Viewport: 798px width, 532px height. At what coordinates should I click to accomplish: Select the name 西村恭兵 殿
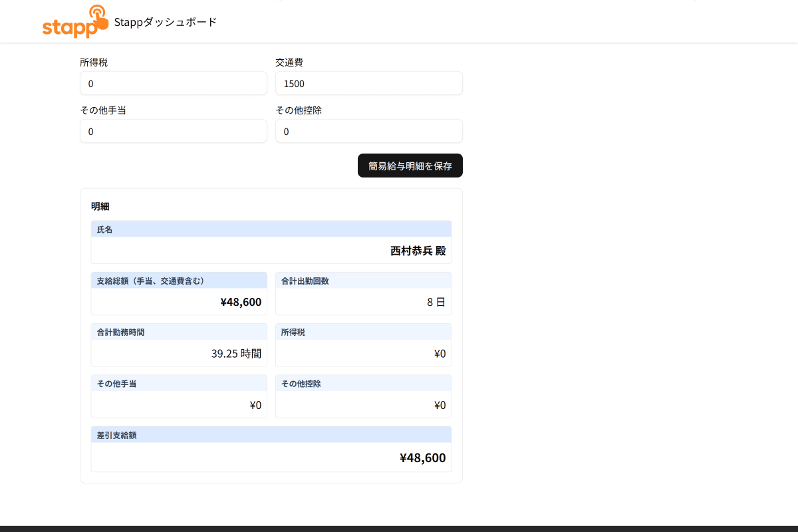[x=418, y=251]
